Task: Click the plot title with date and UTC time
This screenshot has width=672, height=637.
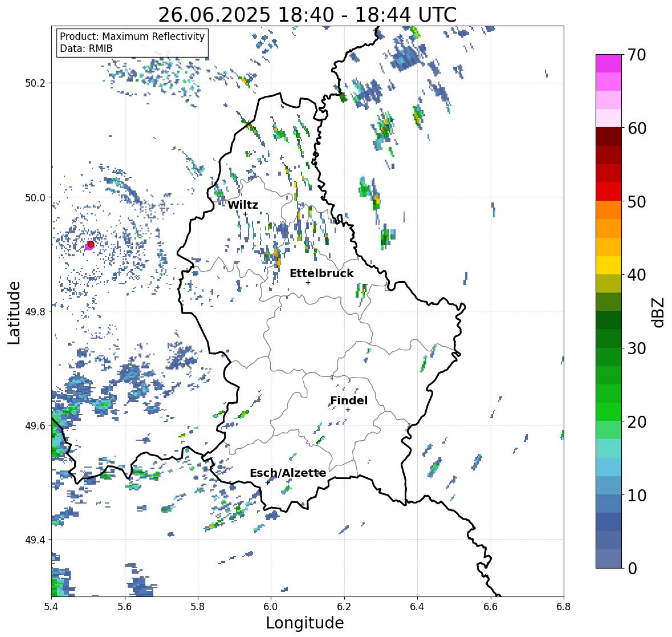Action: click(x=307, y=15)
